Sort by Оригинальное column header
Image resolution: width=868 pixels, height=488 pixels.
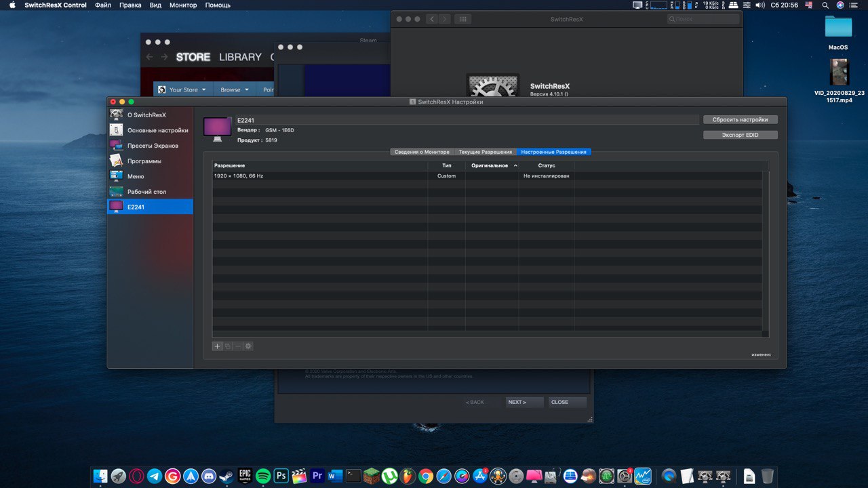coord(492,165)
